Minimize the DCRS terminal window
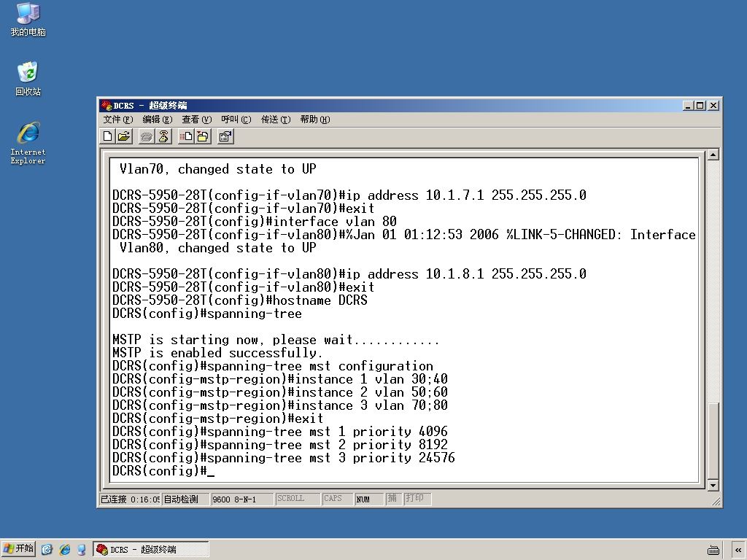This screenshot has height=560, width=747. click(688, 106)
